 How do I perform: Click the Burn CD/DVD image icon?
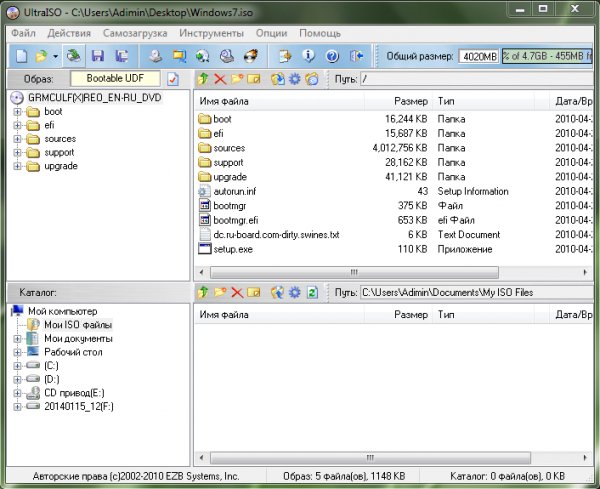tap(251, 56)
